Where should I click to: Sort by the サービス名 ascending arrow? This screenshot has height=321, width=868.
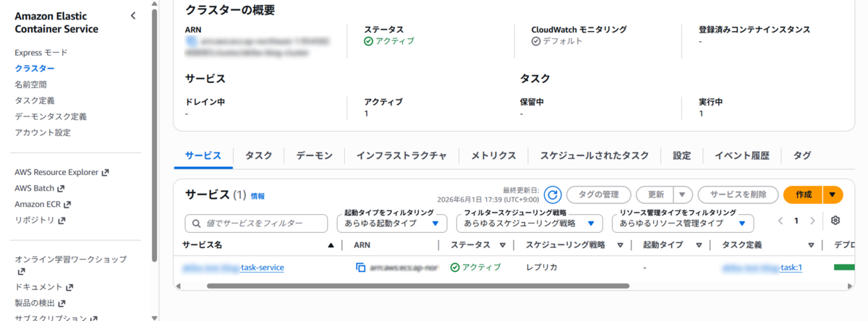coord(331,245)
